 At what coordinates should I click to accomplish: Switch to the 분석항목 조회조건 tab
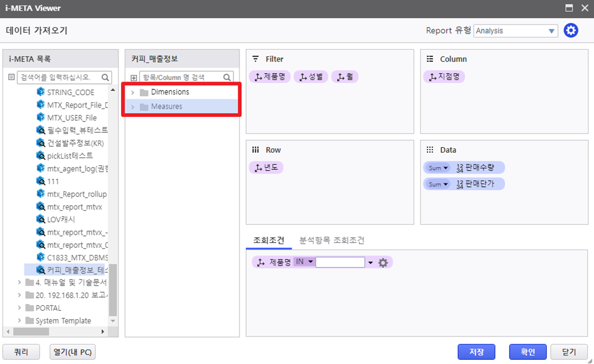point(331,240)
